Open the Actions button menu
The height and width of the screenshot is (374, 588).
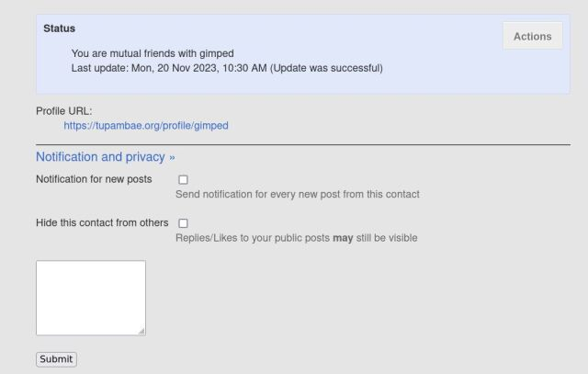click(x=532, y=36)
